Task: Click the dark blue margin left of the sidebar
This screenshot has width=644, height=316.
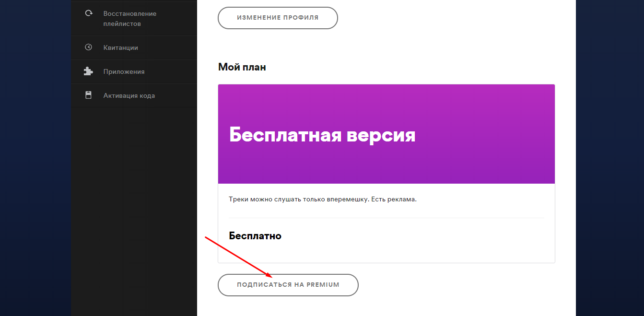Action: (x=35, y=158)
